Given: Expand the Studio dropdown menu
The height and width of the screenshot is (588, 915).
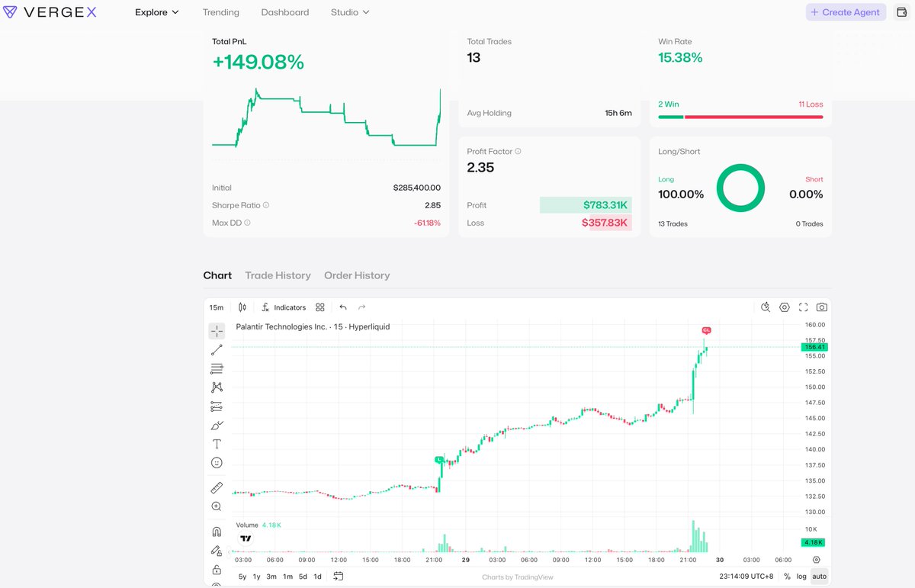Looking at the screenshot, I should click(350, 12).
